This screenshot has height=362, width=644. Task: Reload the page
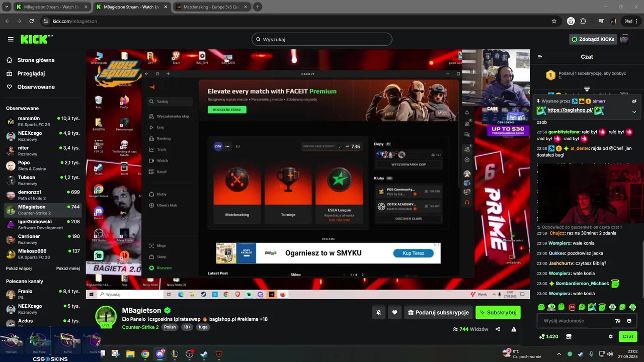click(x=31, y=21)
